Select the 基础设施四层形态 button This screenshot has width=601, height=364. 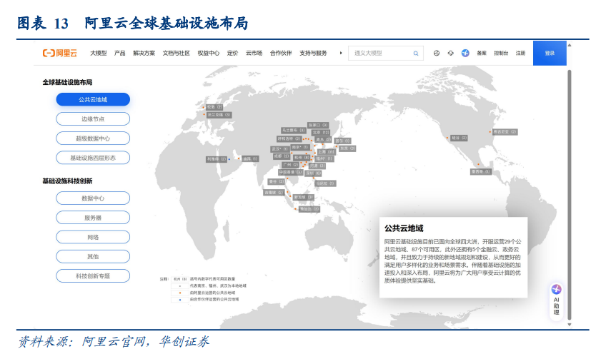tap(93, 158)
